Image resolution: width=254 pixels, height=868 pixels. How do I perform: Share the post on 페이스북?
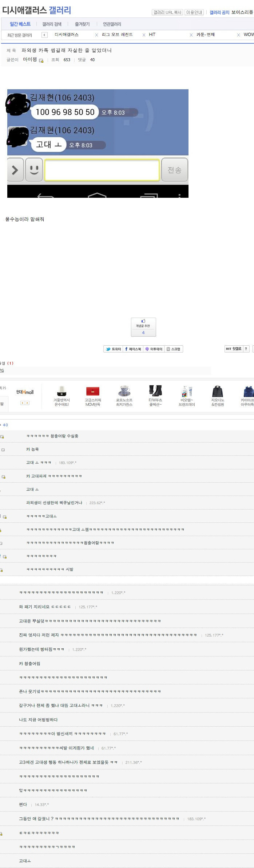point(133,349)
